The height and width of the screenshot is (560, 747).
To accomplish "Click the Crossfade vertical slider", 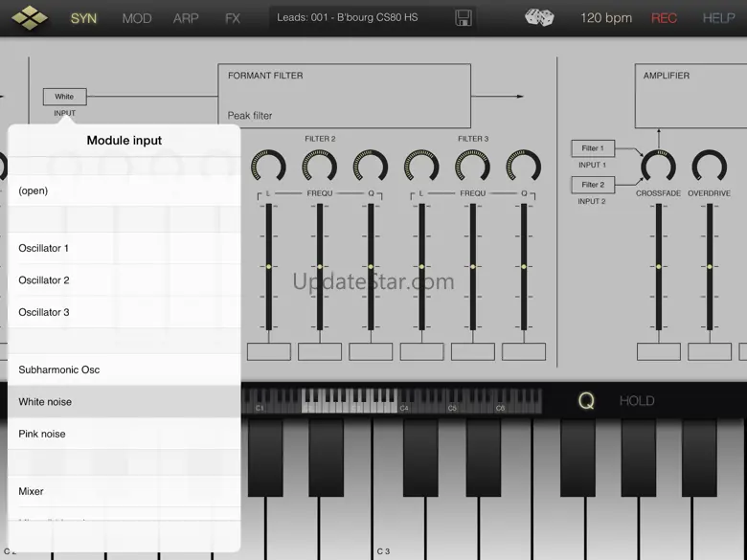I will click(x=658, y=267).
